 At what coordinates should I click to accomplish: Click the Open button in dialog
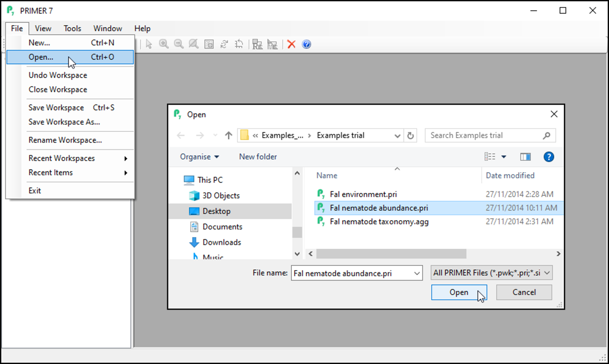pyautogui.click(x=459, y=292)
